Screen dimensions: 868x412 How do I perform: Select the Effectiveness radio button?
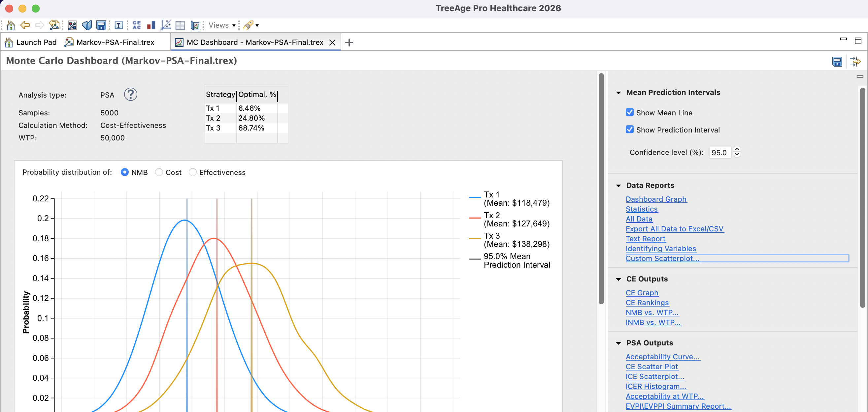pyautogui.click(x=192, y=172)
